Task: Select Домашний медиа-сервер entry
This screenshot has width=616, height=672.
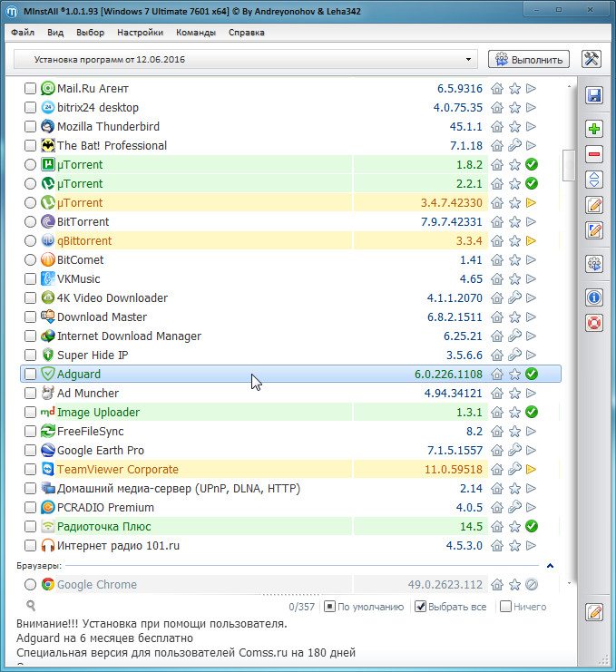Action: (x=290, y=489)
